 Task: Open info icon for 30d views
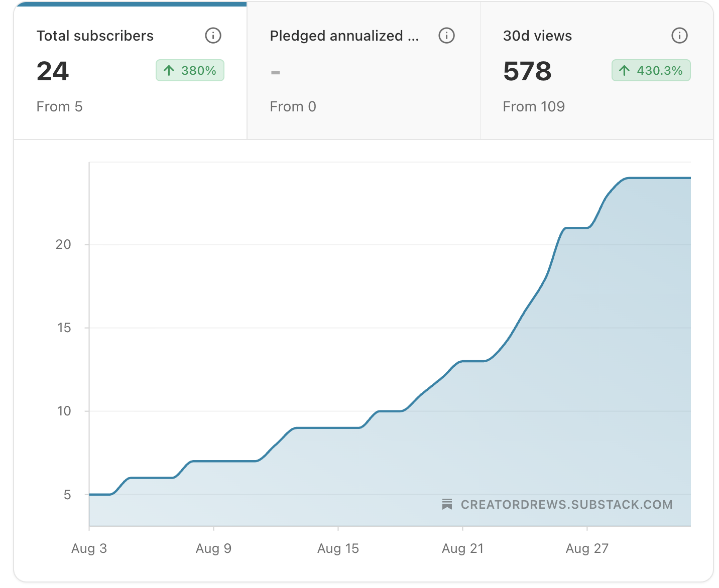point(679,36)
